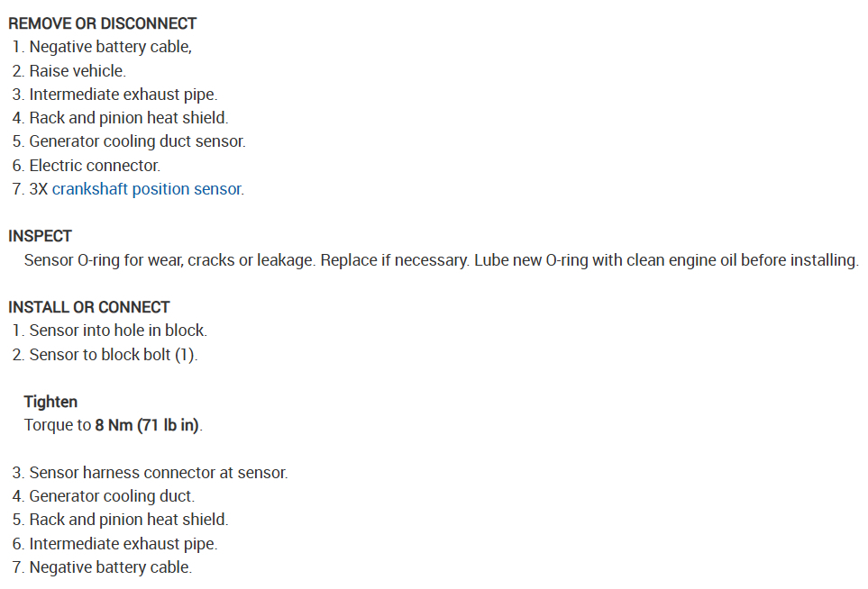Click the 'Raise vehicle' step
This screenshot has height=589, width=868.
click(78, 70)
